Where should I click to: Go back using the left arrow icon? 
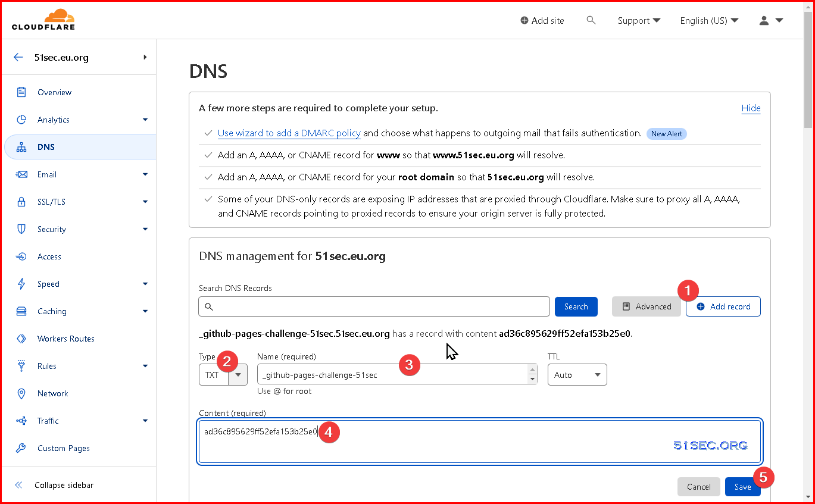[x=18, y=57]
